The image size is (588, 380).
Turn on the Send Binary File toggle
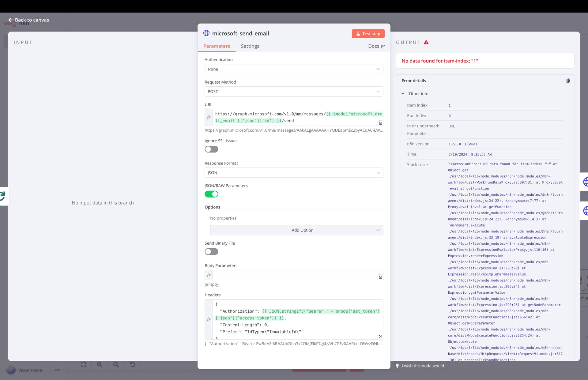coord(211,252)
